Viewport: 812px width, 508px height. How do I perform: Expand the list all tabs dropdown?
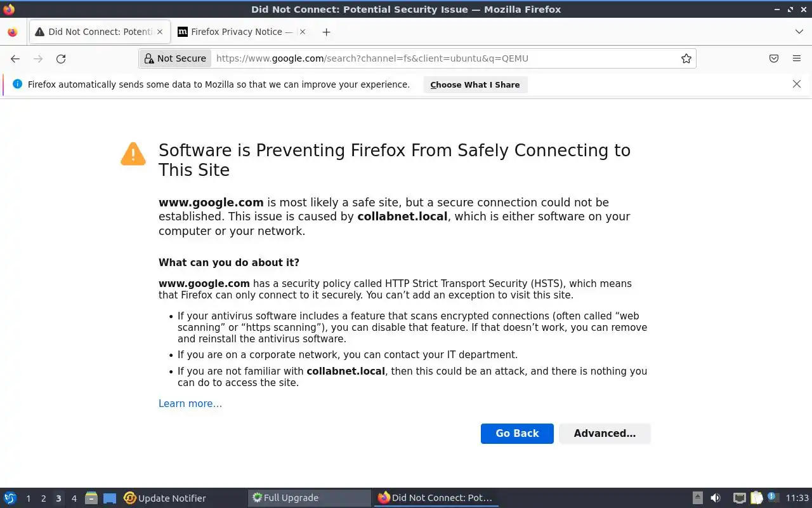[x=799, y=32]
